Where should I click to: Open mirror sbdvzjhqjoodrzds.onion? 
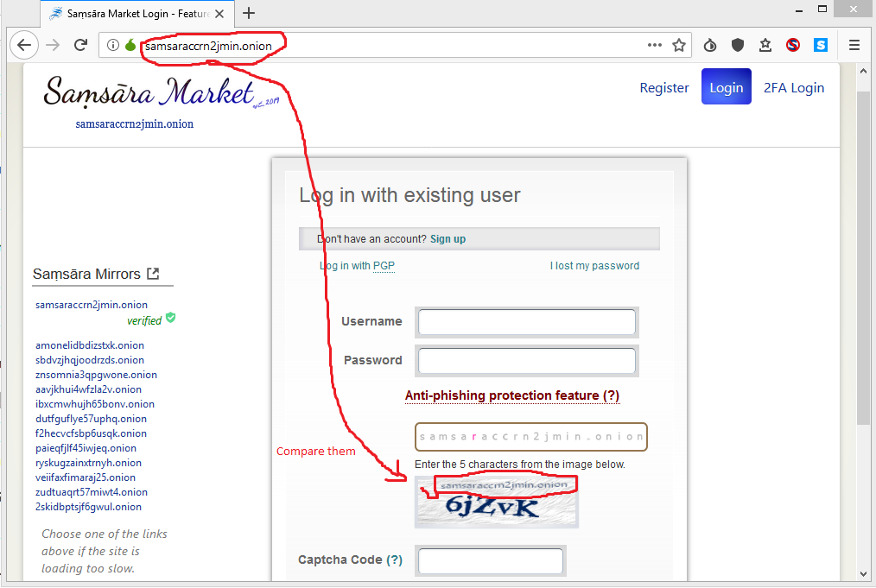90,360
